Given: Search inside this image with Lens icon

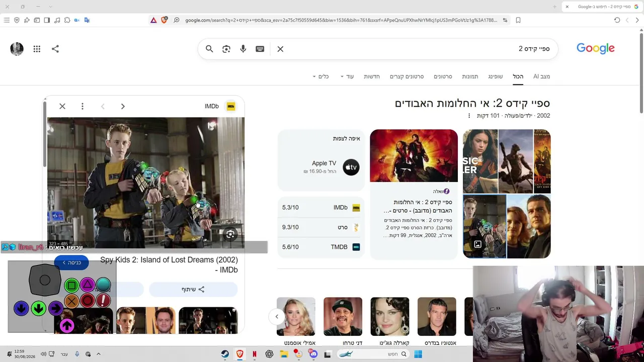Looking at the screenshot, I should pyautogui.click(x=230, y=234).
